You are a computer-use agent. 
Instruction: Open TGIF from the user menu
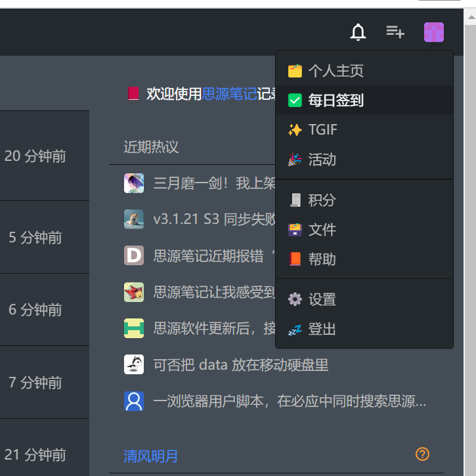364,129
